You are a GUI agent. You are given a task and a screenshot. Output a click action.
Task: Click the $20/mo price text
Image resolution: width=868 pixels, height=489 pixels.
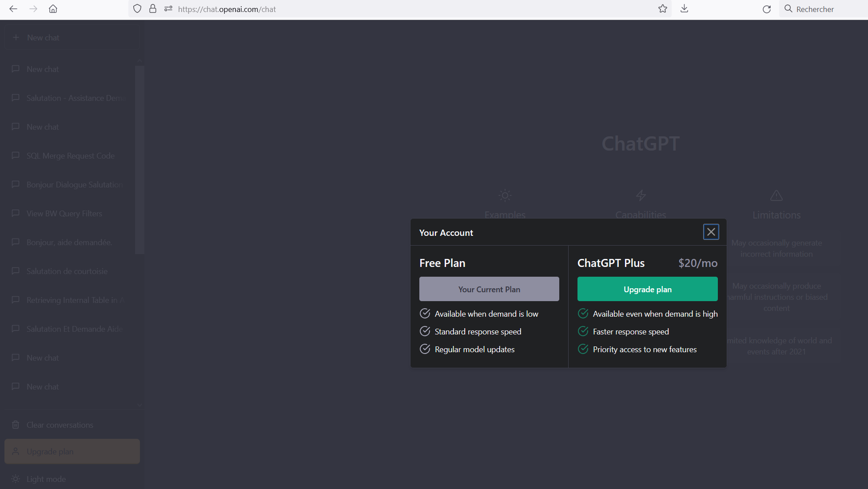point(698,263)
